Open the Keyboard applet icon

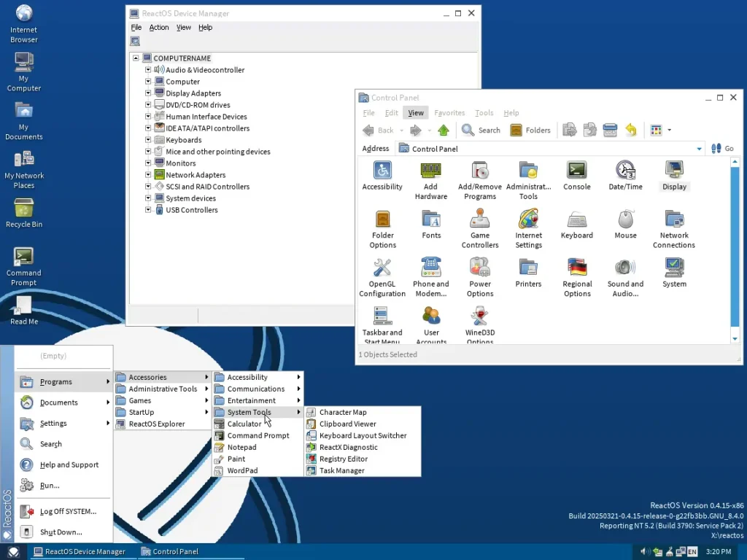click(x=577, y=225)
